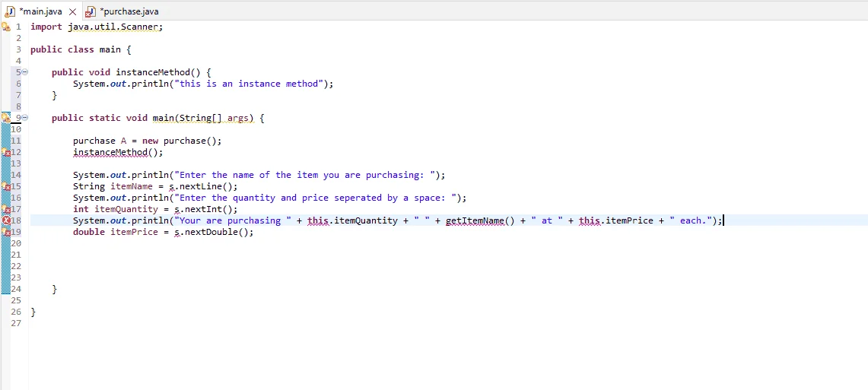Image resolution: width=868 pixels, height=390 pixels.
Task: Open quick fix marker on line 12
Action: (x=5, y=152)
